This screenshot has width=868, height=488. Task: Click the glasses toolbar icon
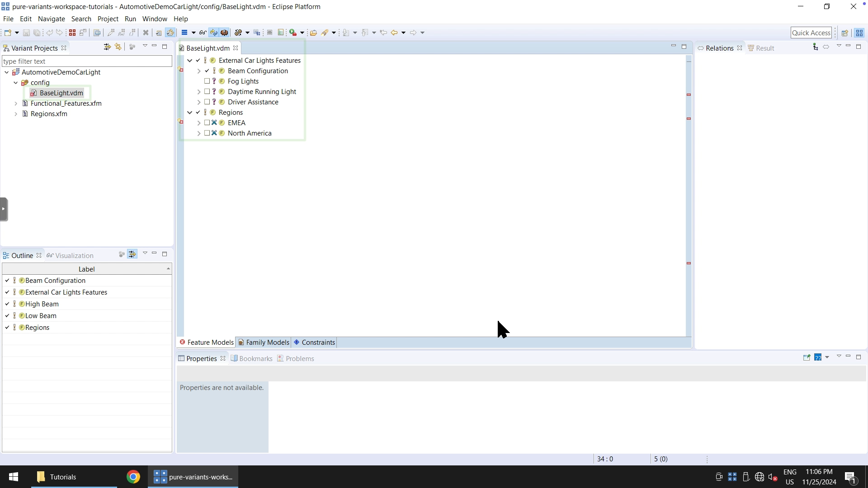pos(203,33)
